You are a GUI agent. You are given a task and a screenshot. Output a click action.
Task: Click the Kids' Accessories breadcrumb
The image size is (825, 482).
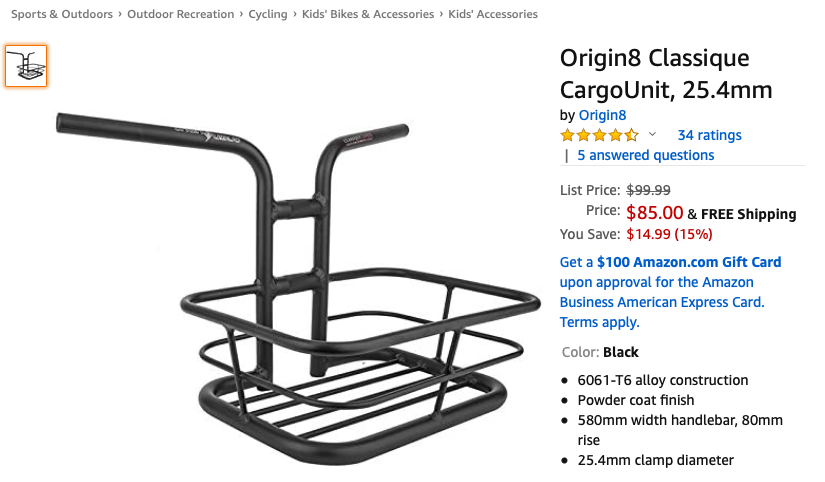[x=493, y=14]
